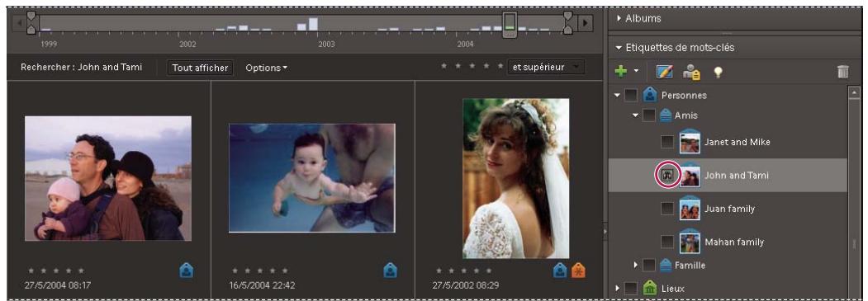Click the 'Janet and Mike' tag label
This screenshot has height=301, width=868.
(737, 142)
